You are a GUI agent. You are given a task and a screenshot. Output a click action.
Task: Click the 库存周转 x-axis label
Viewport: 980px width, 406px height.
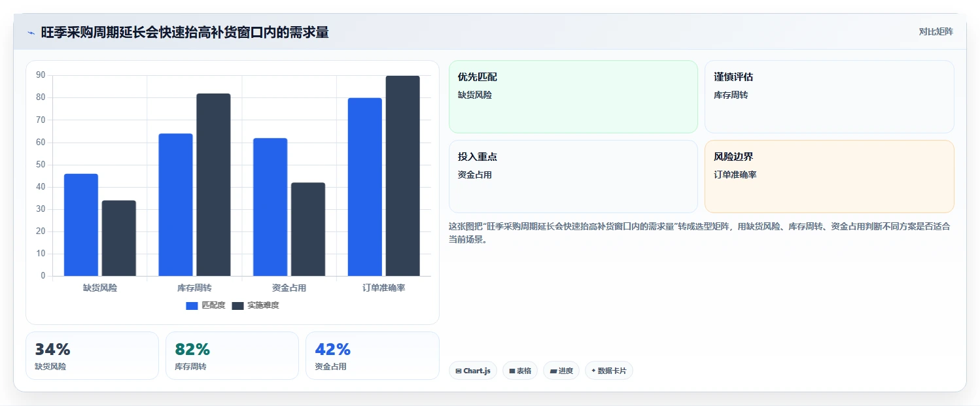click(x=194, y=288)
